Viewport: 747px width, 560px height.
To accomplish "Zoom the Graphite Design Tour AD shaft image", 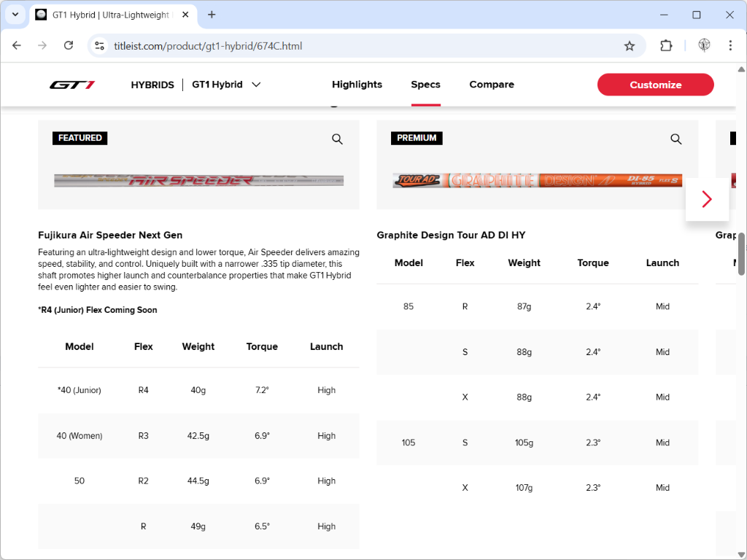I will 676,139.
